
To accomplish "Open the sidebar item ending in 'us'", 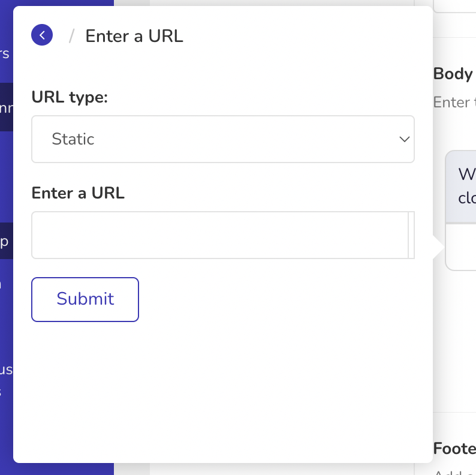I will tap(6, 369).
